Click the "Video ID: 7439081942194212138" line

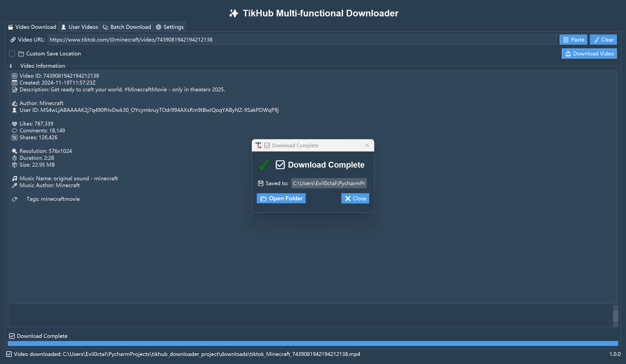tap(59, 76)
